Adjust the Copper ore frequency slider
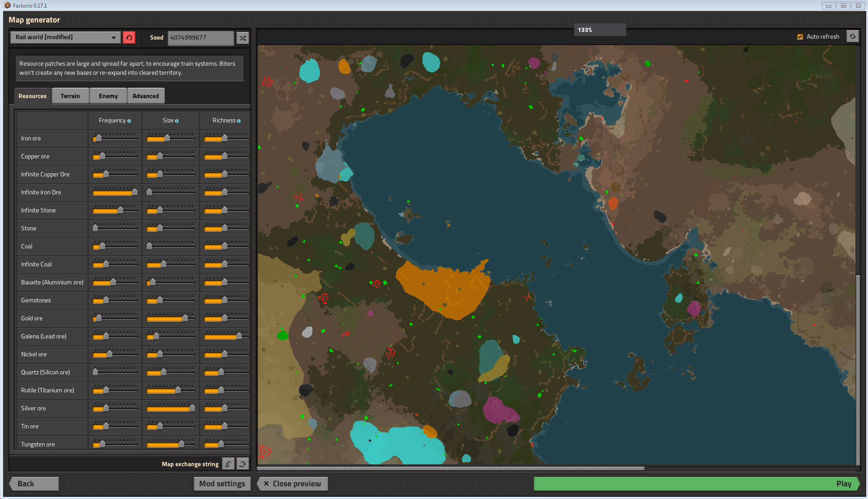868x499 pixels. point(115,156)
